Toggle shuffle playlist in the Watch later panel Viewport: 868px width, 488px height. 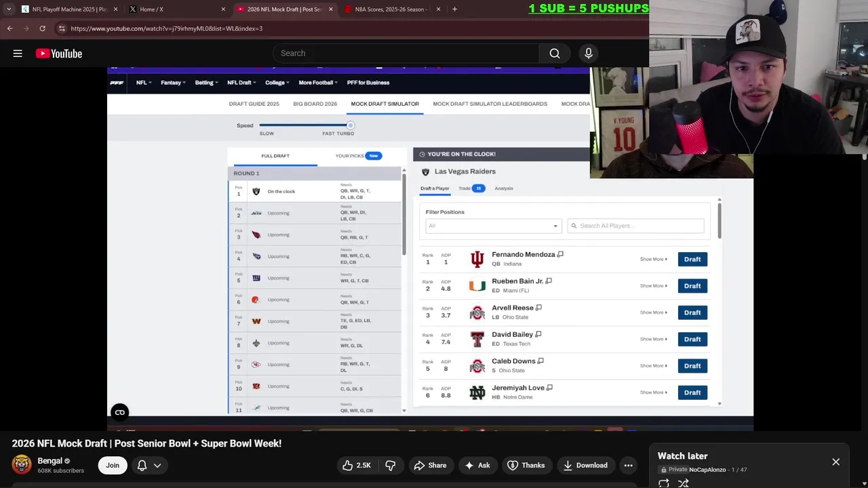[x=684, y=483]
